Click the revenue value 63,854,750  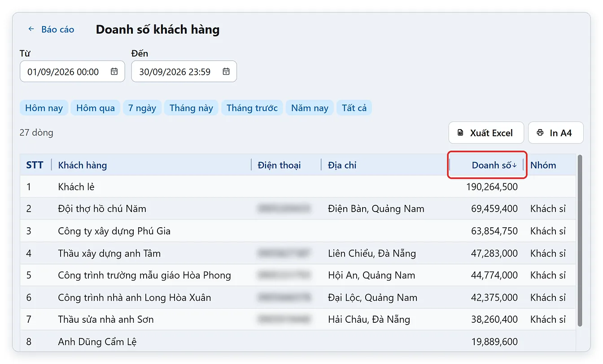pos(494,231)
